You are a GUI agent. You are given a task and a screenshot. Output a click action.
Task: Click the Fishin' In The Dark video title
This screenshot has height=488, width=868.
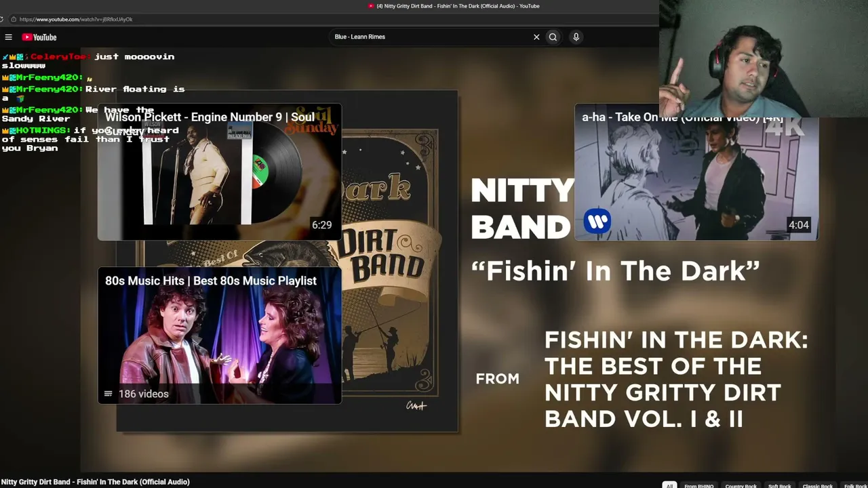pos(95,482)
